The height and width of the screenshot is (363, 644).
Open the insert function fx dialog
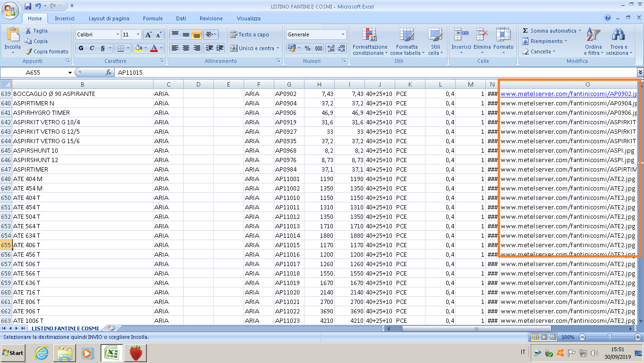108,73
